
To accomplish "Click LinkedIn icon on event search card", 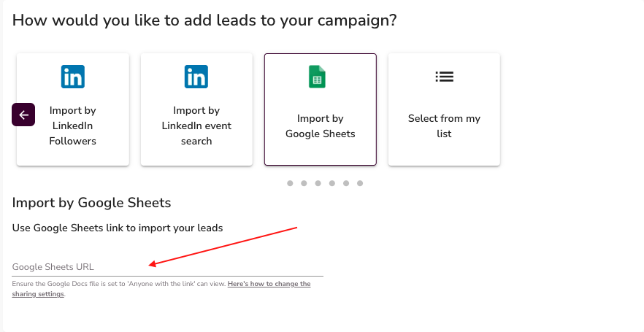I will click(196, 77).
